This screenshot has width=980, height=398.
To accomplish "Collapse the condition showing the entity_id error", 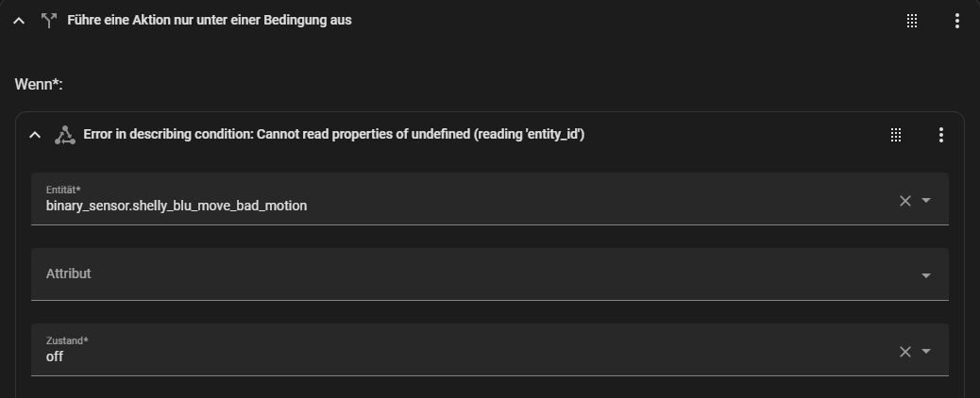I will [35, 135].
